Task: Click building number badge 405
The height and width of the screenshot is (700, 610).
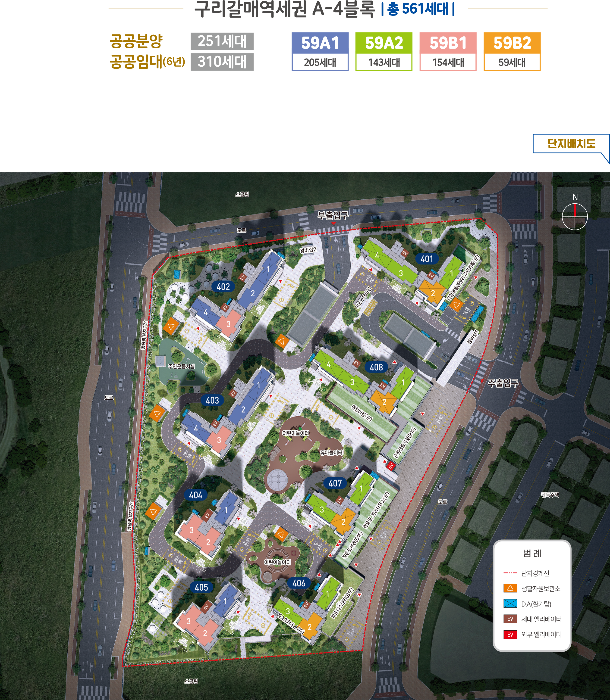Action: pyautogui.click(x=201, y=587)
